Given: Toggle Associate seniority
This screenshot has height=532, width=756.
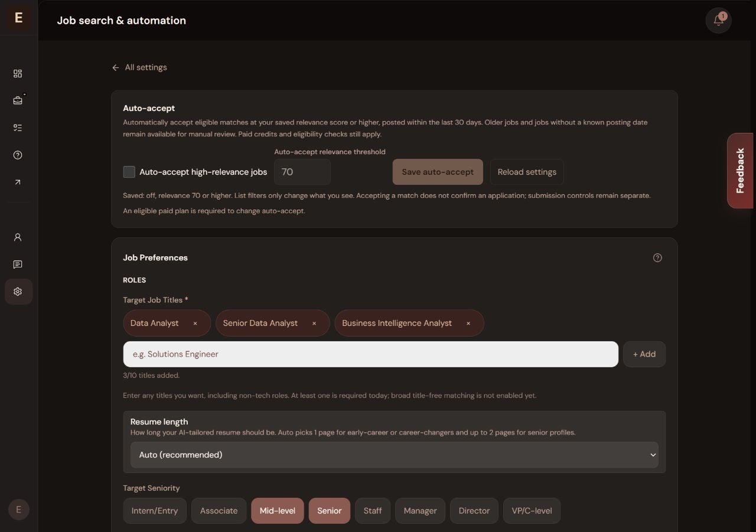Looking at the screenshot, I should coord(219,511).
